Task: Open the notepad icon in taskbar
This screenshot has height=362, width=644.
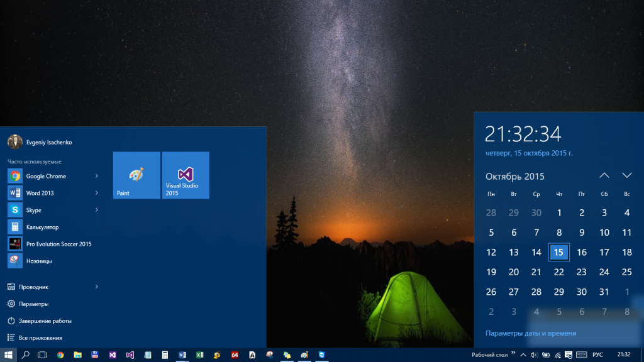Action: (x=147, y=354)
